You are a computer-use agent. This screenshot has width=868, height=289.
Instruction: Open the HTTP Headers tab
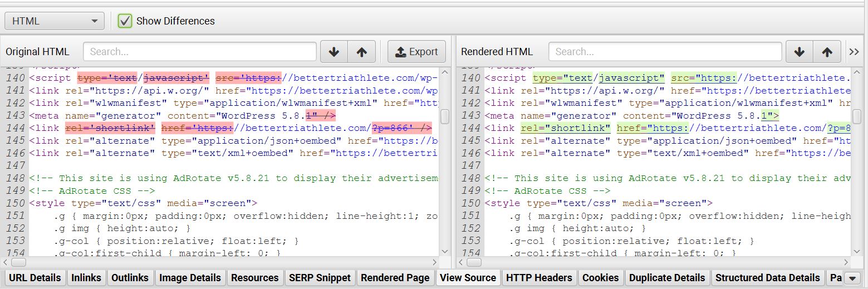coord(539,278)
